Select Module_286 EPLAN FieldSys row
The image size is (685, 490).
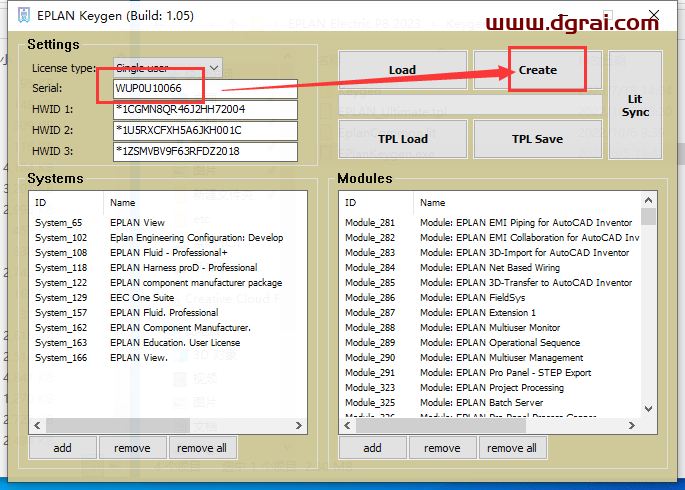coord(491,298)
